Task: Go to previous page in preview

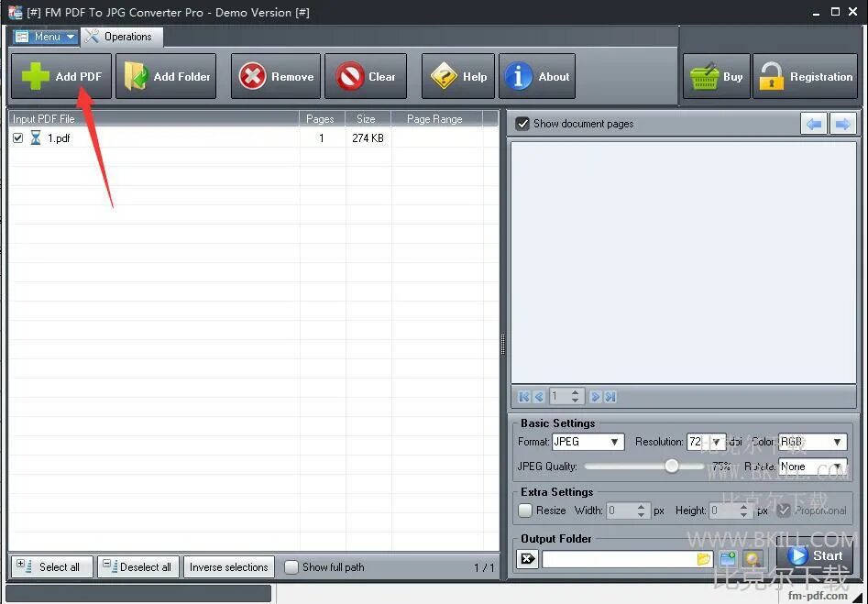Action: [539, 396]
